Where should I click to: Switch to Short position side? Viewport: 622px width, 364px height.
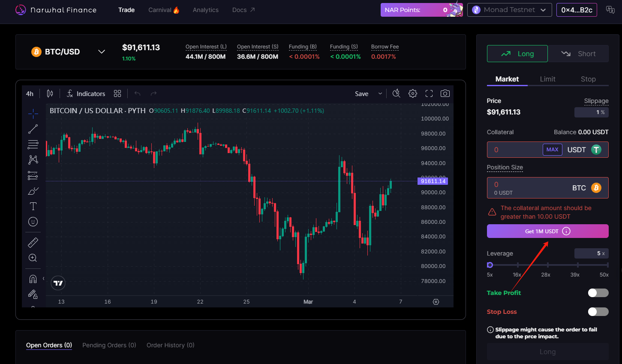coord(578,54)
